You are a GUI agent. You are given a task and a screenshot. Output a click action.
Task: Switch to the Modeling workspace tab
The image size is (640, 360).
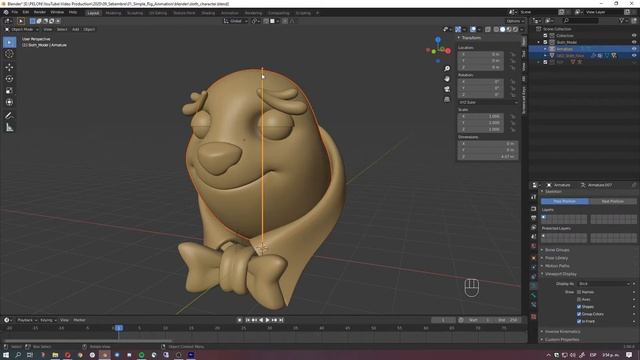tap(113, 13)
